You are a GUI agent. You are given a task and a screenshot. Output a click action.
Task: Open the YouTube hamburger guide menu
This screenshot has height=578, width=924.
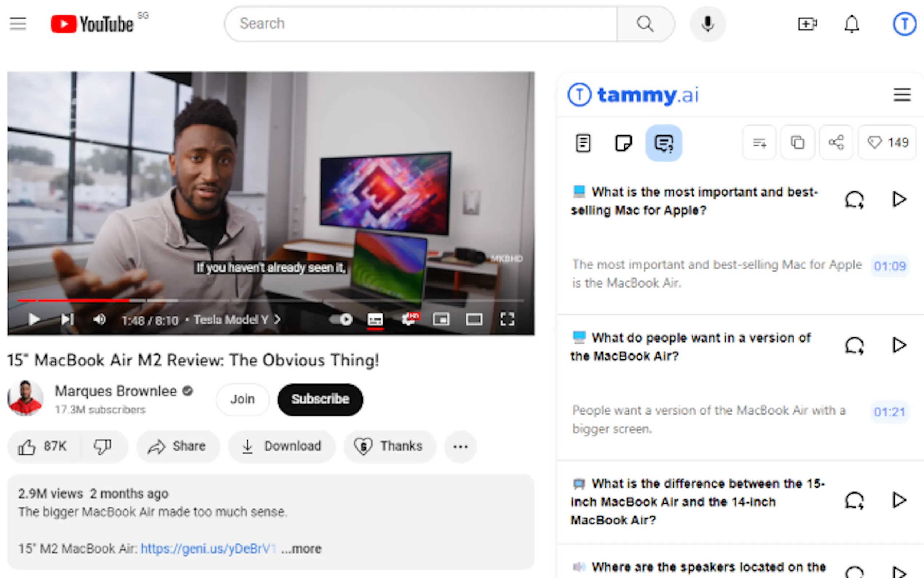17,24
